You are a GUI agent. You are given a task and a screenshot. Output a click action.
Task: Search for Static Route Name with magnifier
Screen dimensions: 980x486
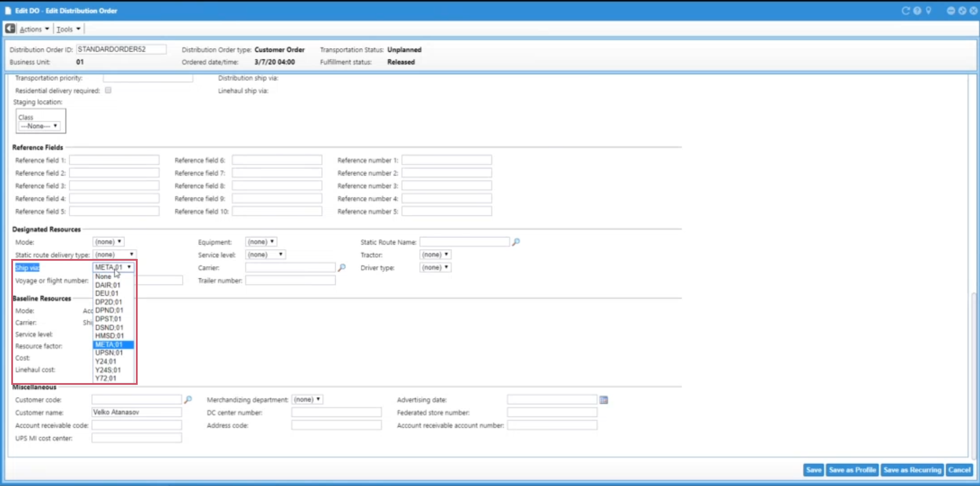(x=516, y=242)
